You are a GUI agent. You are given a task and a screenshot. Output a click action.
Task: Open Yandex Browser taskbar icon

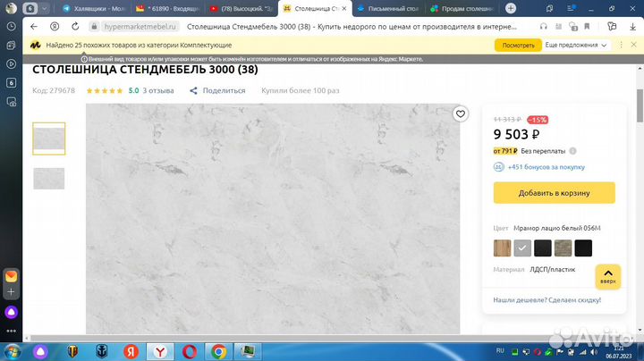[160, 351]
